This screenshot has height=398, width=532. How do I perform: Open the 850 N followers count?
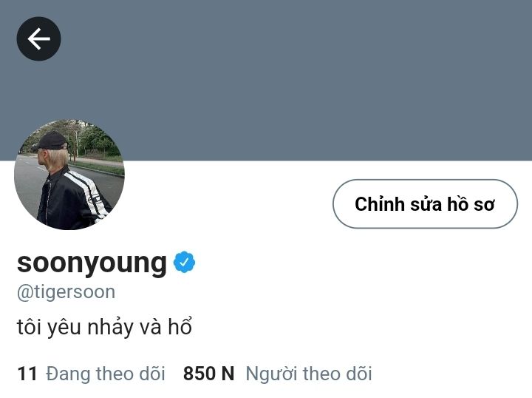tap(208, 374)
